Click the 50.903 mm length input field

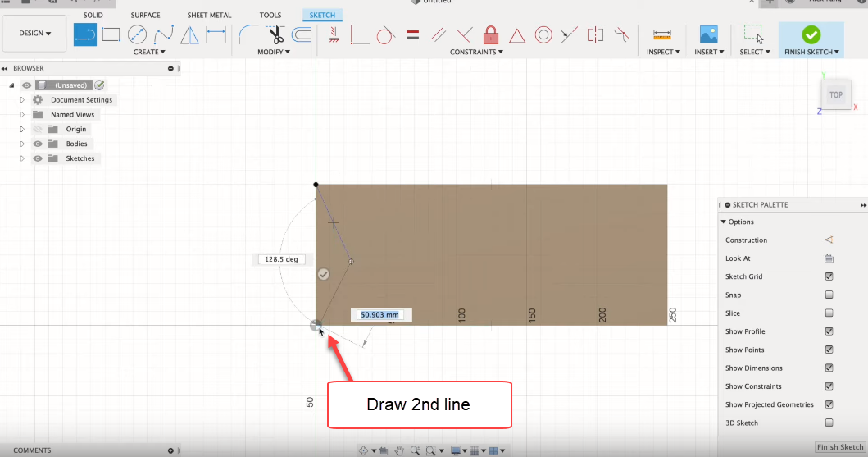(379, 314)
